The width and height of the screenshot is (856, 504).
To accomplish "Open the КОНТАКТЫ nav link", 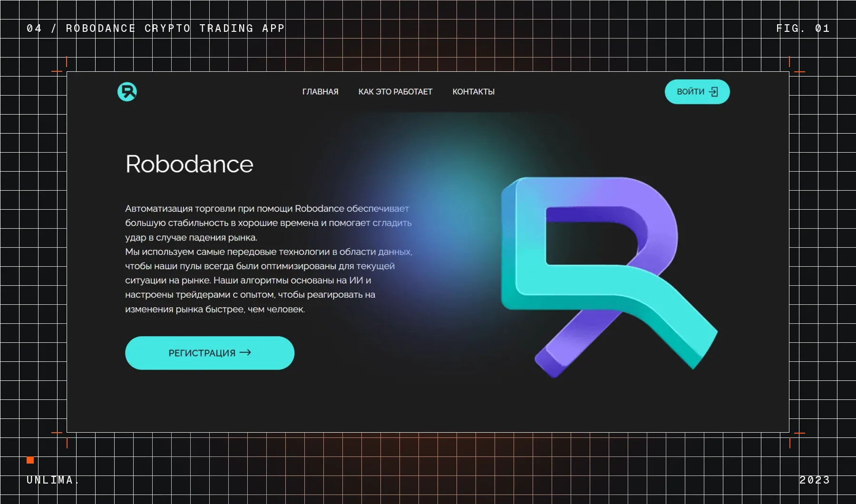I will tap(473, 92).
